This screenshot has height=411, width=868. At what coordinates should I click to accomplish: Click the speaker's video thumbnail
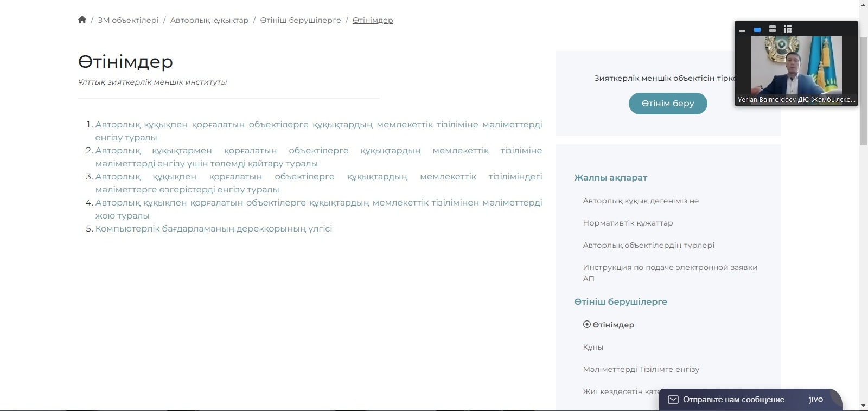pyautogui.click(x=796, y=65)
